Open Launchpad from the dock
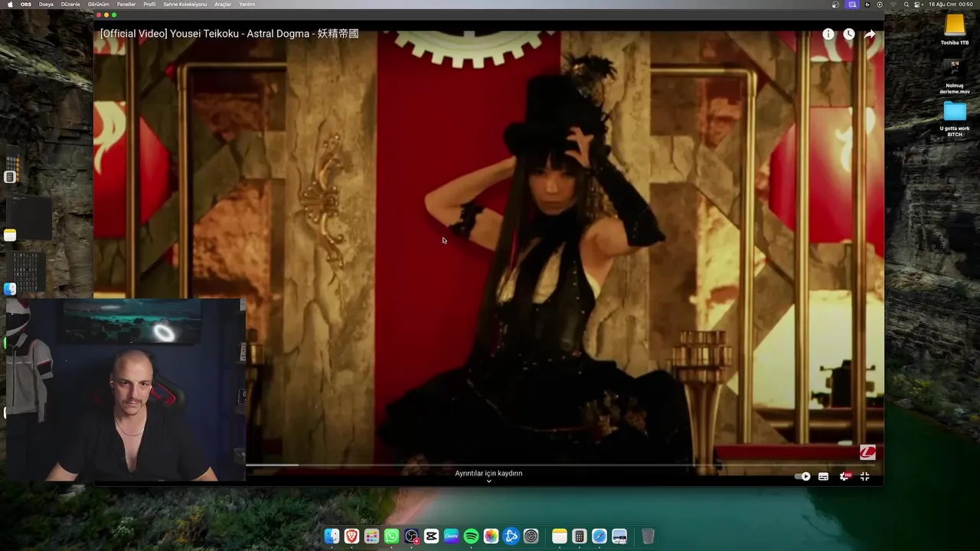The height and width of the screenshot is (551, 980). click(x=371, y=536)
